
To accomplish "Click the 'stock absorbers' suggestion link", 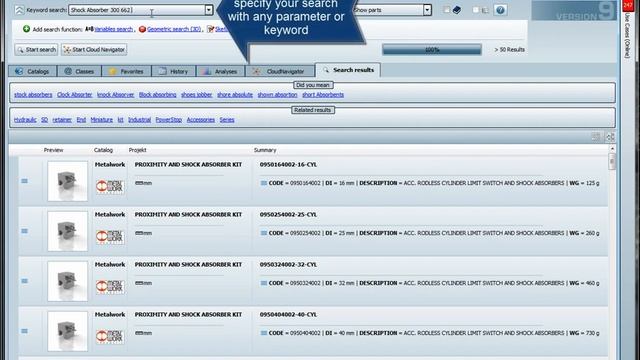I will pyautogui.click(x=33, y=95).
